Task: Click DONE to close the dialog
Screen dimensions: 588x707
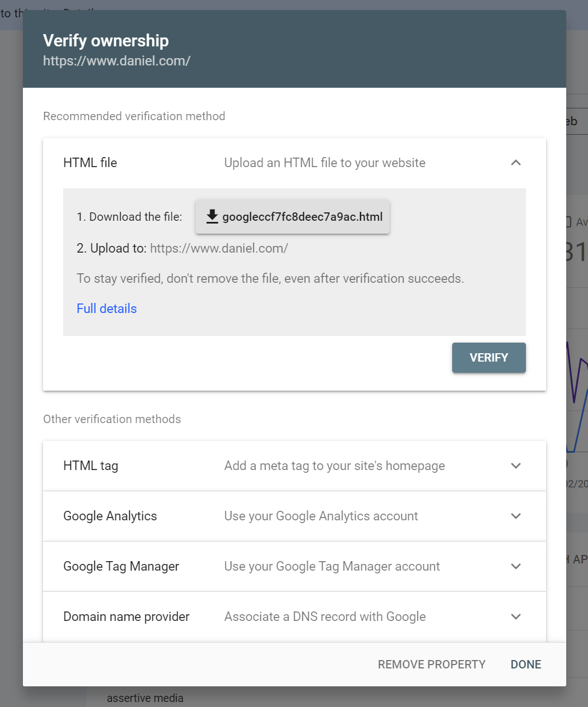Action: pos(526,665)
